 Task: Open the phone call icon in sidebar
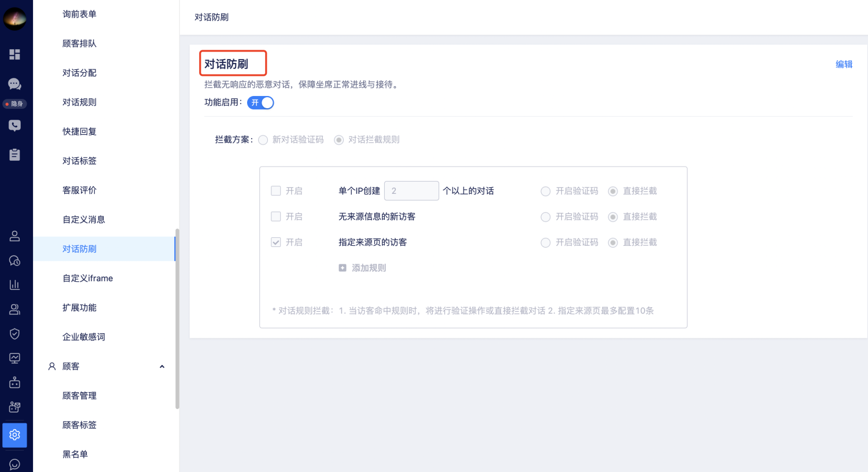point(15,126)
